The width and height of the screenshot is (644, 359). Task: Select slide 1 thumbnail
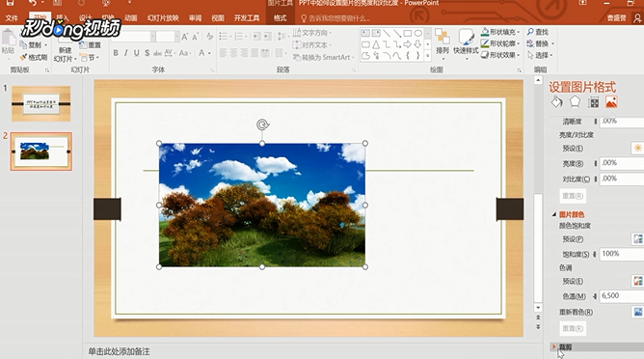[41, 103]
